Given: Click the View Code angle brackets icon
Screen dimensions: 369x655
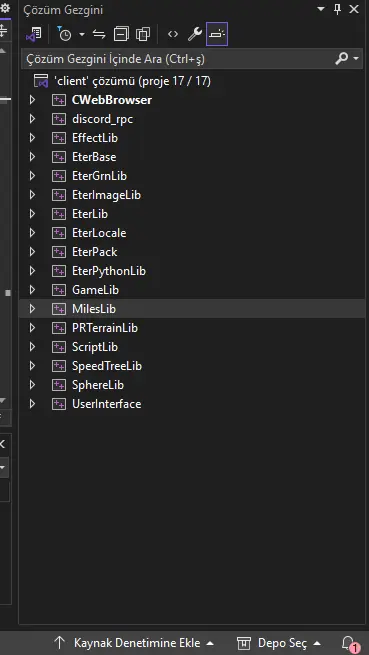Looking at the screenshot, I should click(173, 34).
